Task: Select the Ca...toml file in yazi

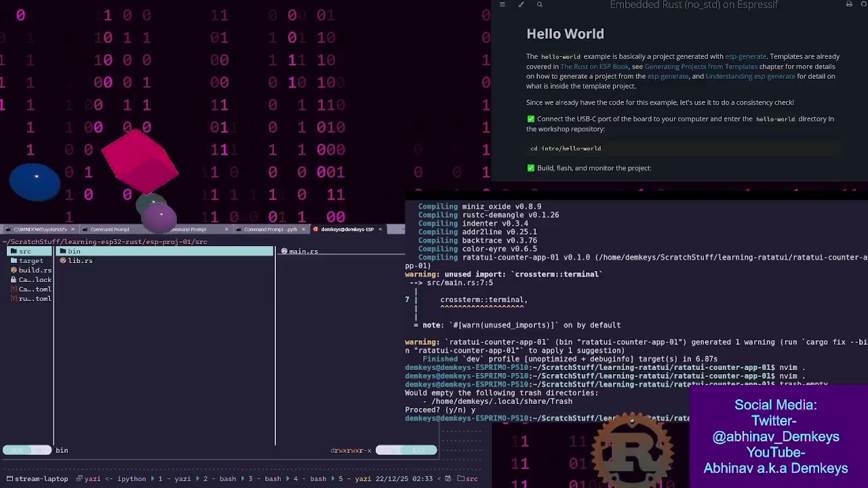Action: tap(29, 289)
